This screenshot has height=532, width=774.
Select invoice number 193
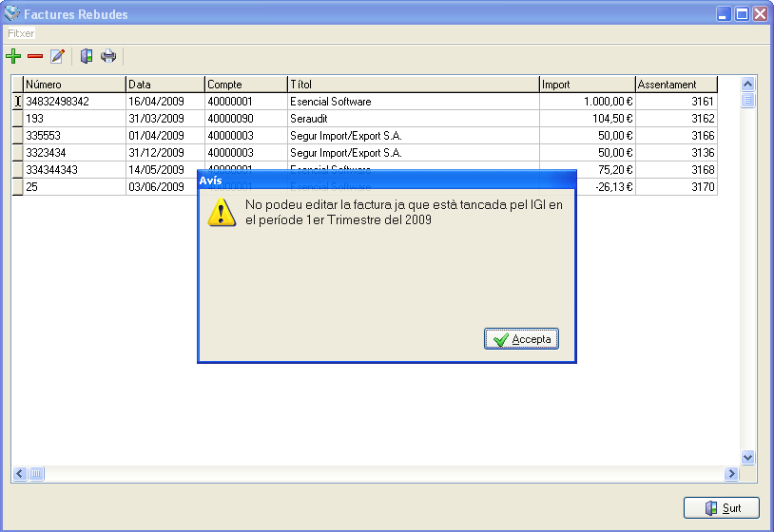(74, 119)
